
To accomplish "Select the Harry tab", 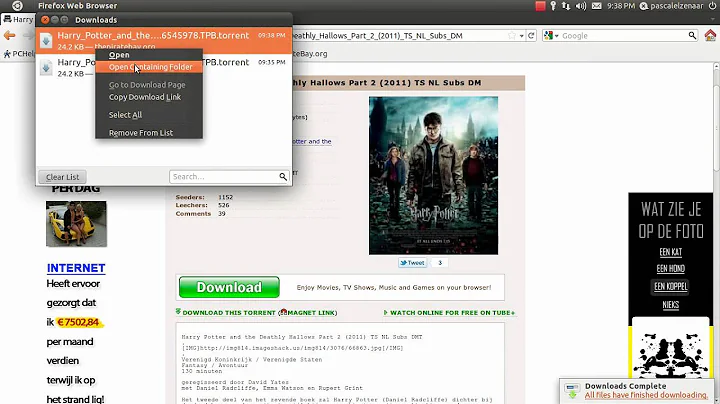I will (x=18, y=19).
